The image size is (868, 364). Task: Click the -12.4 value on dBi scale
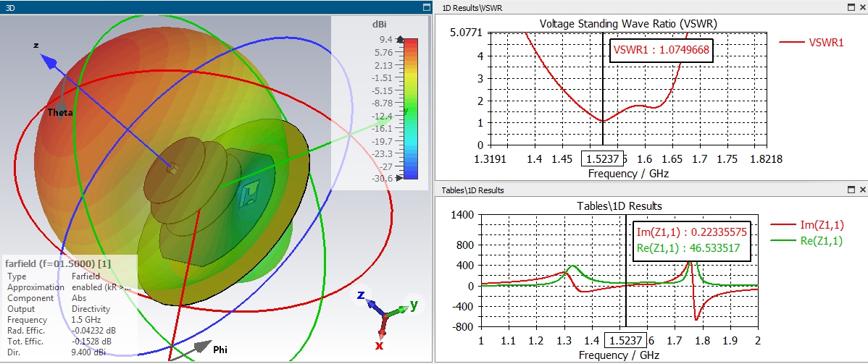(x=382, y=116)
